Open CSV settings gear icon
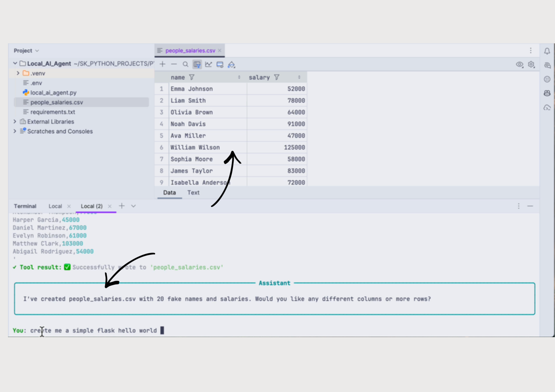Screen dimensions: 555x392 click(x=531, y=64)
